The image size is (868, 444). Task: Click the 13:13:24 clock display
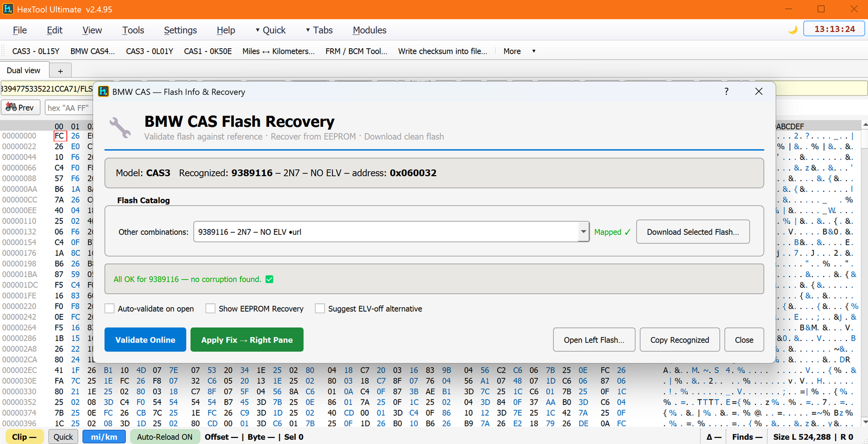click(834, 29)
